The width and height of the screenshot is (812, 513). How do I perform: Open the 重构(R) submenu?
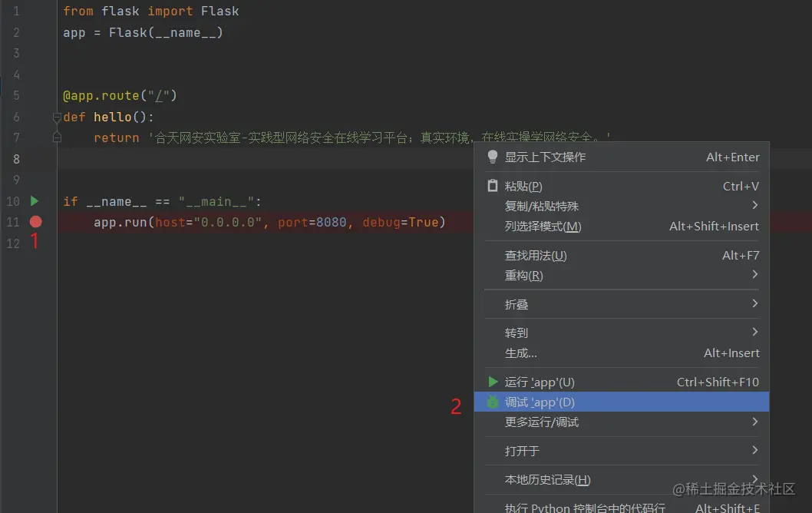pyautogui.click(x=622, y=276)
